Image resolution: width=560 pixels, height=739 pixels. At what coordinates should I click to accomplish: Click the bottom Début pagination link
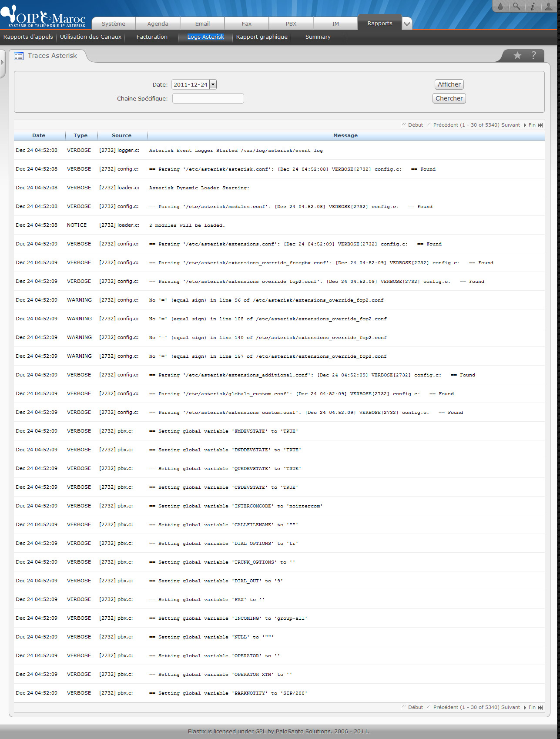point(415,707)
